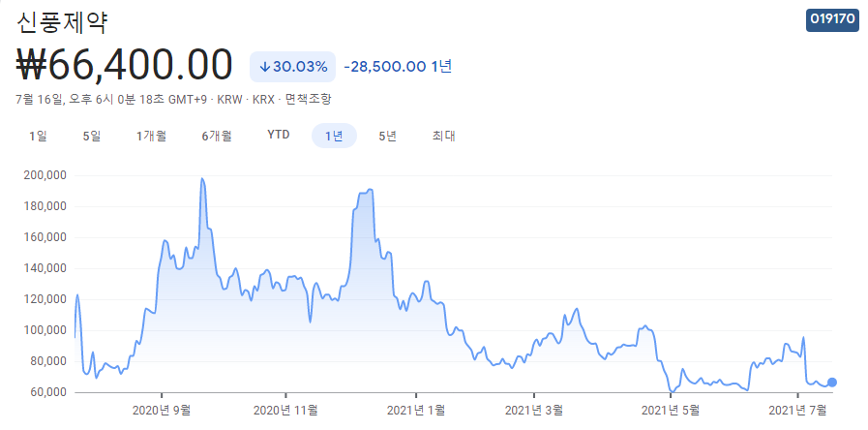Switch chart to 6개월 range
The height and width of the screenshot is (430, 868).
pyautogui.click(x=217, y=136)
